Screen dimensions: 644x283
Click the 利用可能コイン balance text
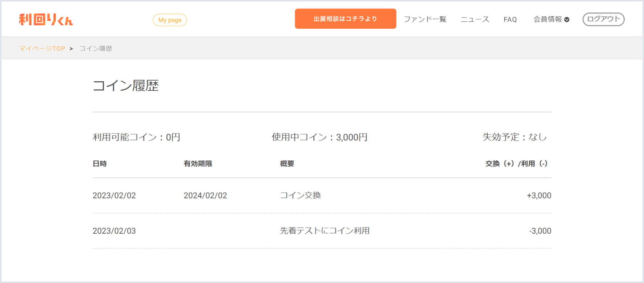pos(136,137)
